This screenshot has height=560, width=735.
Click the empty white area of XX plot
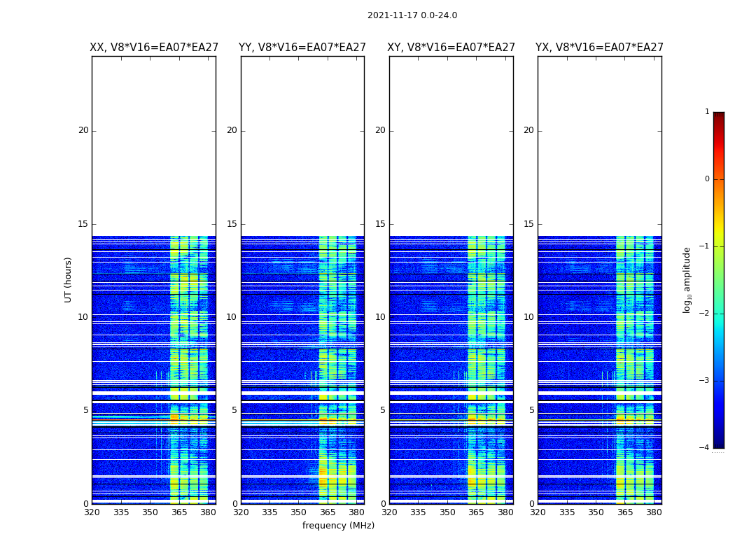(x=154, y=146)
